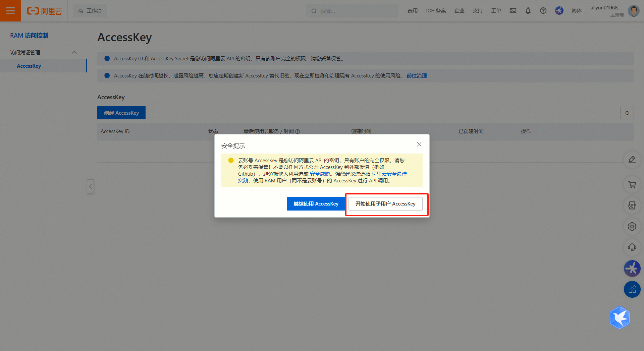Click the info icon on first notice banner
644x351 pixels.
[x=107, y=58]
